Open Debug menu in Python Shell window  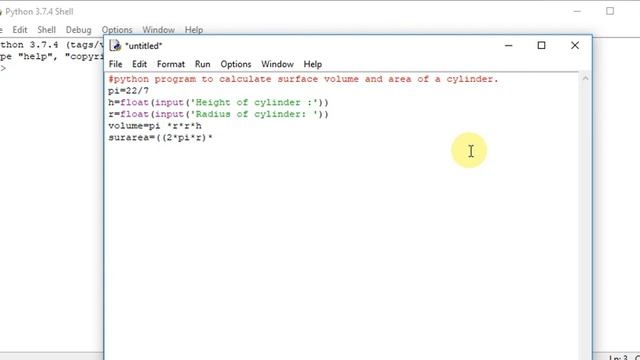[x=78, y=30]
